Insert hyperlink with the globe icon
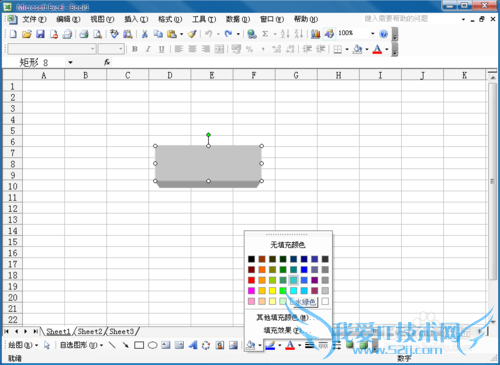 pos(252,34)
